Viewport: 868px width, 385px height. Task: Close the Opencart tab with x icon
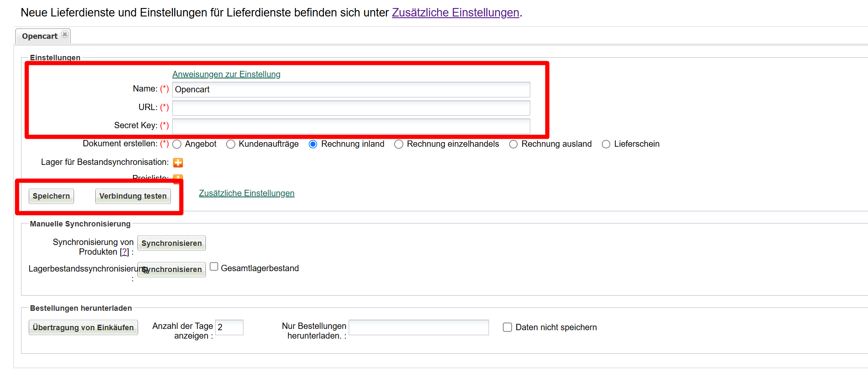click(65, 35)
